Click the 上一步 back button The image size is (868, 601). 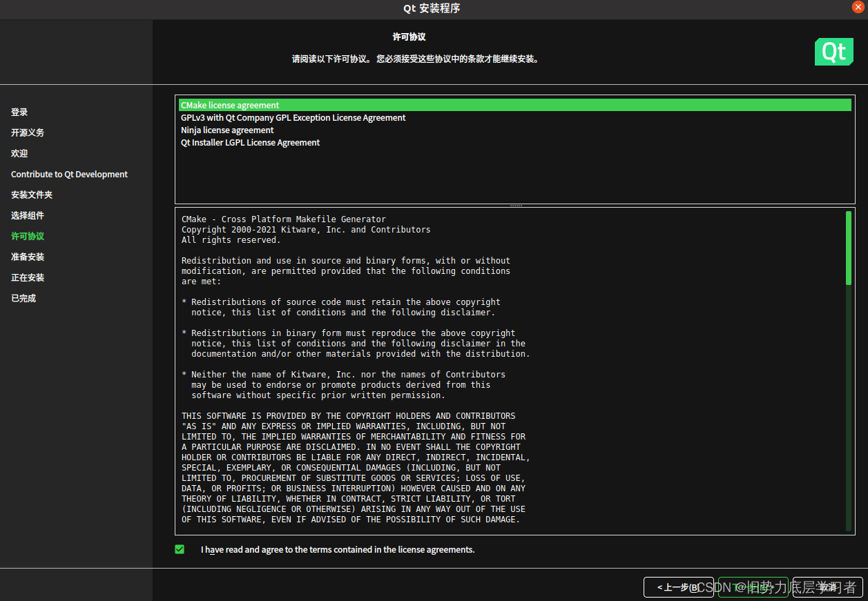point(679,587)
